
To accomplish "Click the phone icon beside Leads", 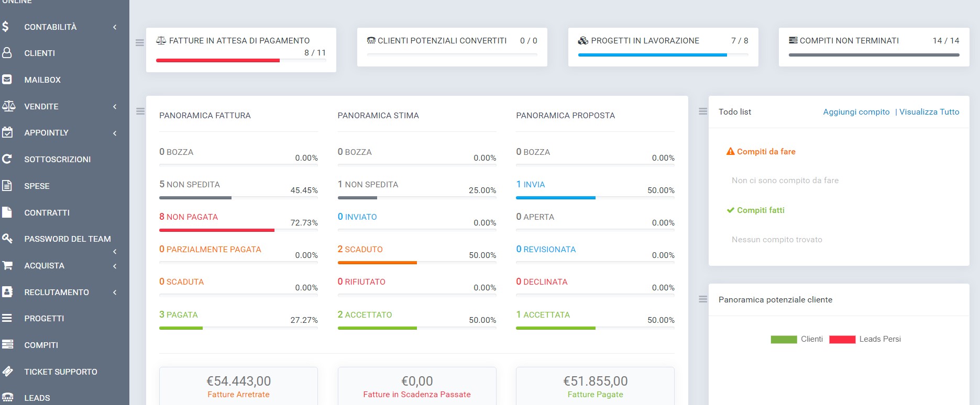I will click(7, 398).
